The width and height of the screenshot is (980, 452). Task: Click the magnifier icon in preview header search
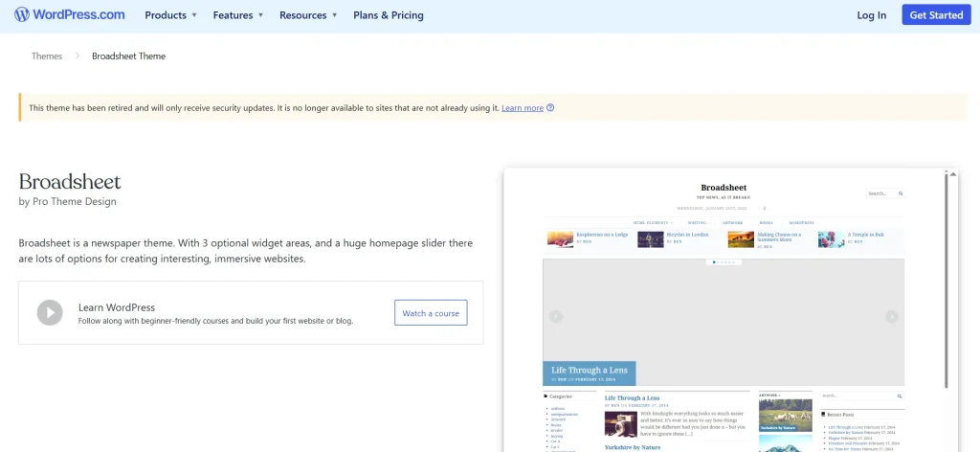[901, 193]
